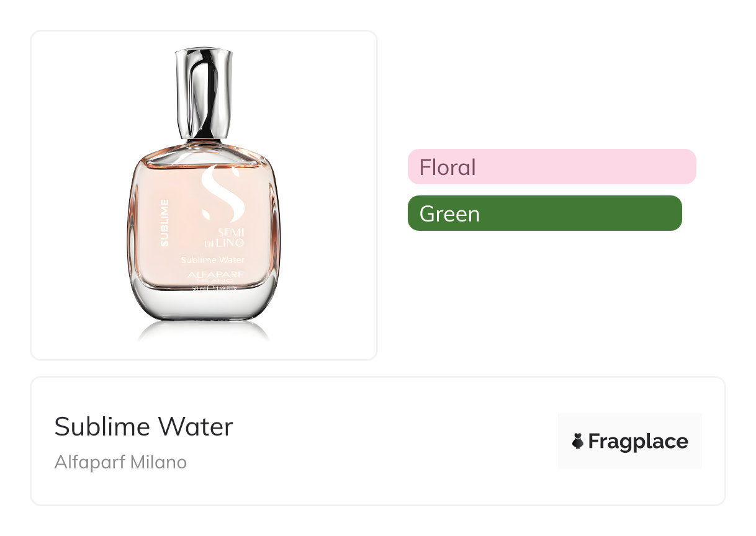
Task: Click the Fragplace wordmark text
Action: (638, 441)
